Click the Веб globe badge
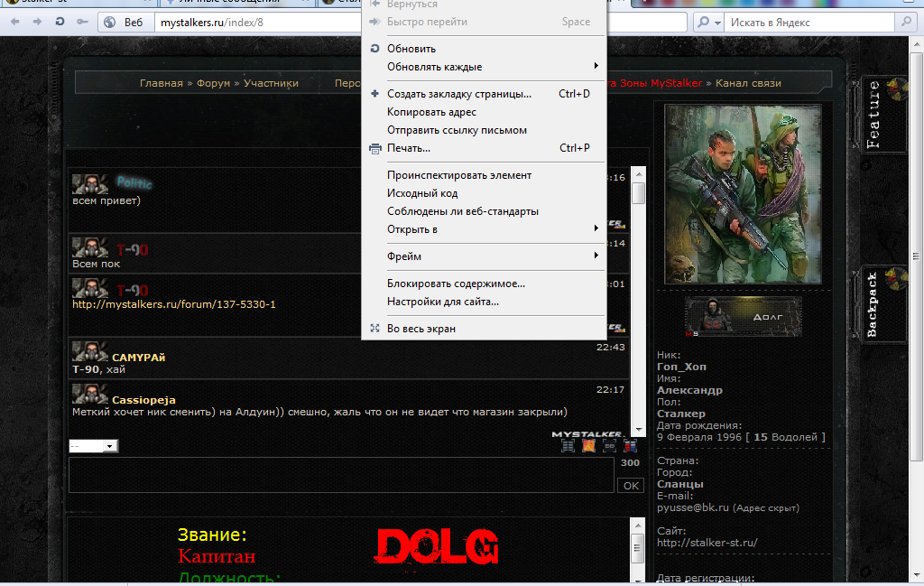The width and height of the screenshot is (924, 586). (125, 23)
